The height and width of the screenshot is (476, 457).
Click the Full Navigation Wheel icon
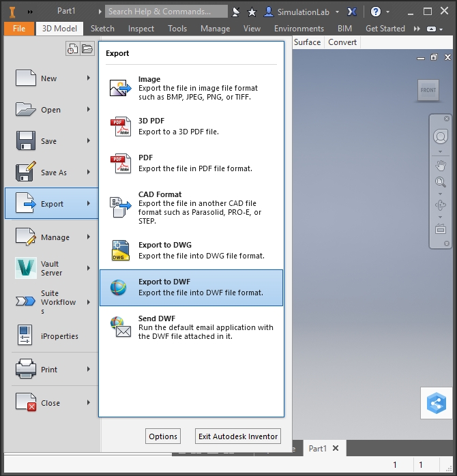pos(441,136)
